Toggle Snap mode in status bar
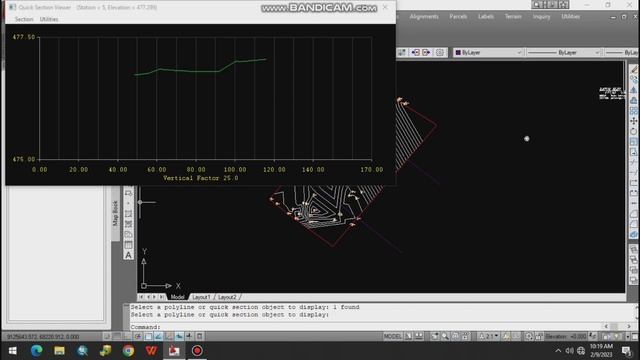The image size is (640, 360). click(x=107, y=336)
